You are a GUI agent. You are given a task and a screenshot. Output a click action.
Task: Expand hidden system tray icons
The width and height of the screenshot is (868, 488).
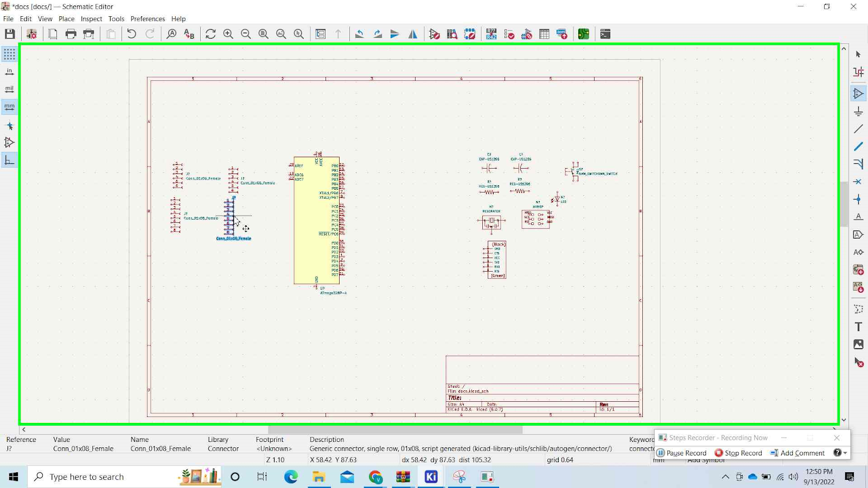[x=725, y=477]
